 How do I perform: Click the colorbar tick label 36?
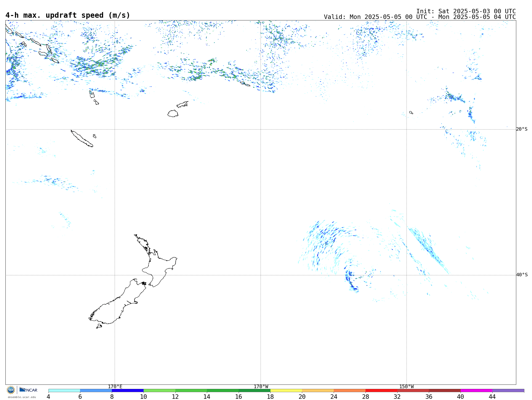(429, 397)
